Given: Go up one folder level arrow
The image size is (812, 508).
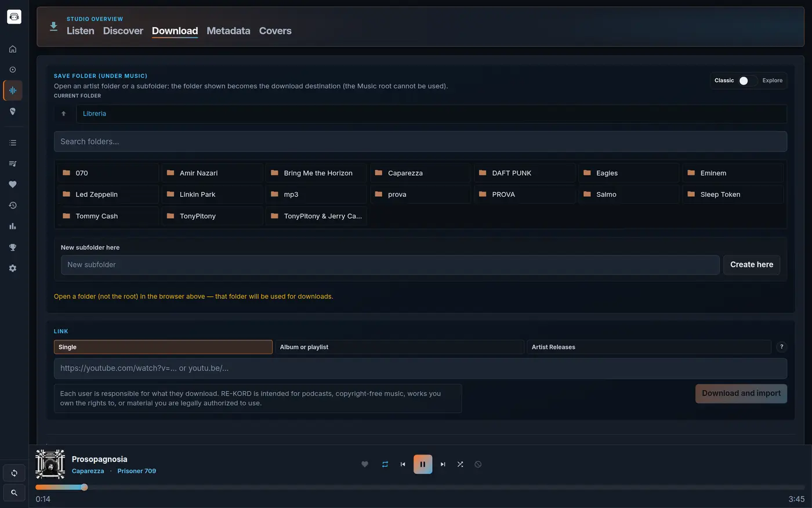Looking at the screenshot, I should click(64, 114).
